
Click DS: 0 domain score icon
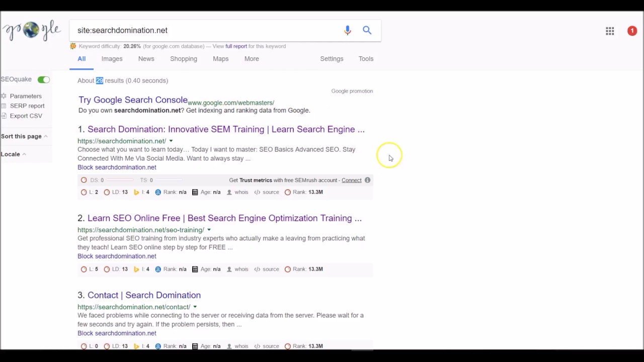click(x=84, y=180)
